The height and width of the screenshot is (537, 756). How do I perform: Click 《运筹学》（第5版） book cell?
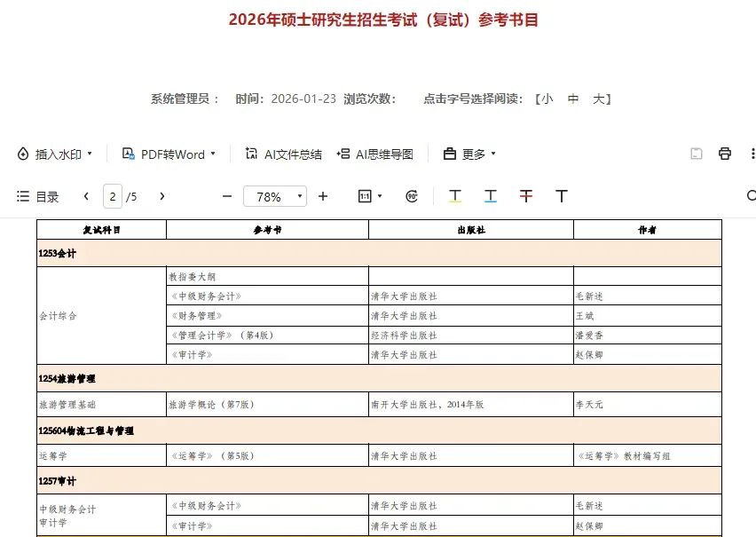[x=268, y=455]
